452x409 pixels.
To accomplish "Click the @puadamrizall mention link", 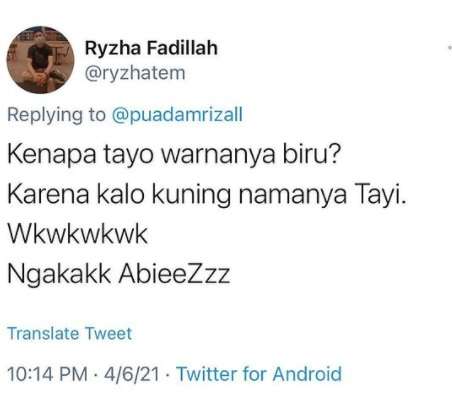I will [177, 115].
